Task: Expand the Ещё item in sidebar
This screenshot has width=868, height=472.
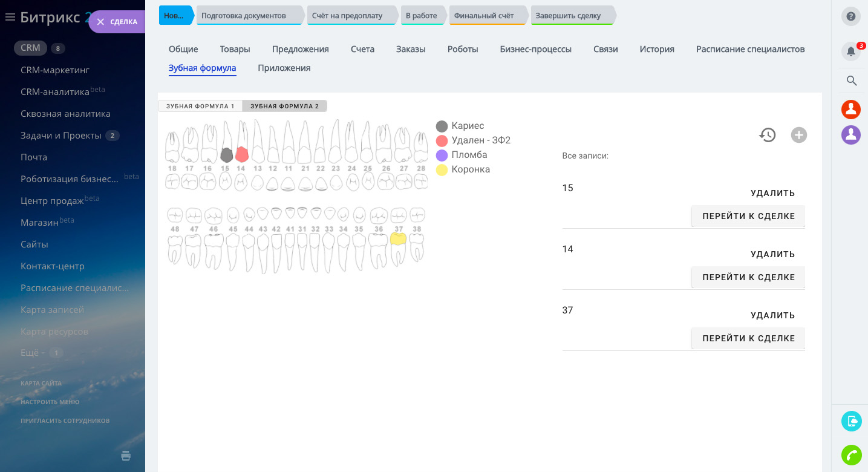Action: click(x=30, y=353)
